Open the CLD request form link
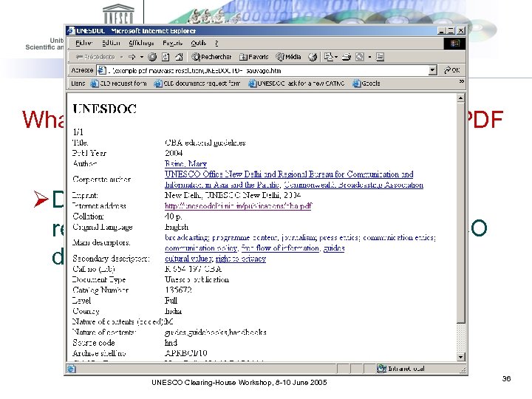The height and width of the screenshot is (399, 532). (119, 83)
